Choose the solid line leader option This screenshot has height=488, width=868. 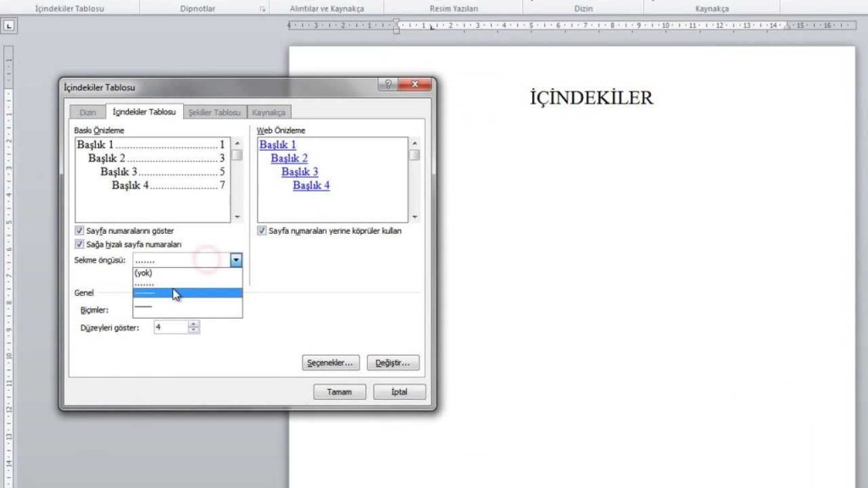187,305
